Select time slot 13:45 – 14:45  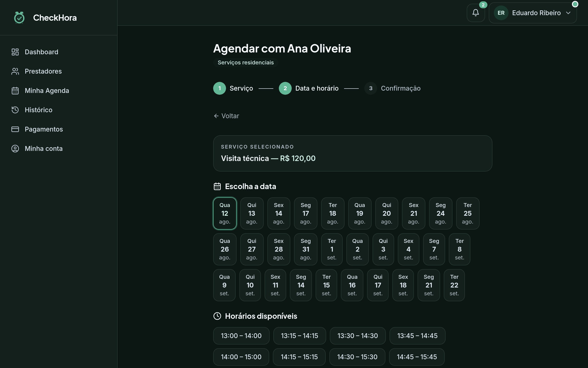(417, 336)
